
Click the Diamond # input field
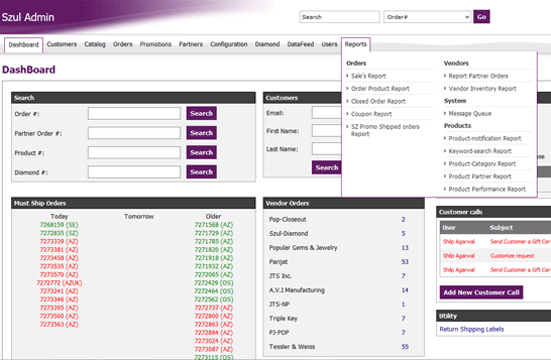pyautogui.click(x=134, y=172)
